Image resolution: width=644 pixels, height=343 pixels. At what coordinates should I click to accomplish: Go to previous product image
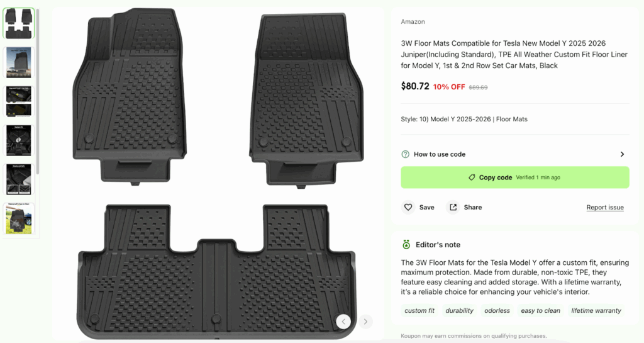(343, 322)
